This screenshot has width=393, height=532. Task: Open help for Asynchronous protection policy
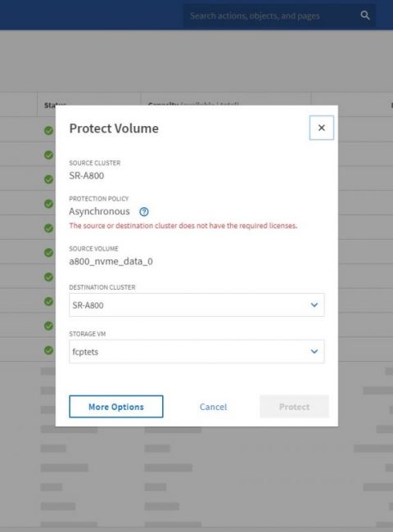(x=144, y=212)
